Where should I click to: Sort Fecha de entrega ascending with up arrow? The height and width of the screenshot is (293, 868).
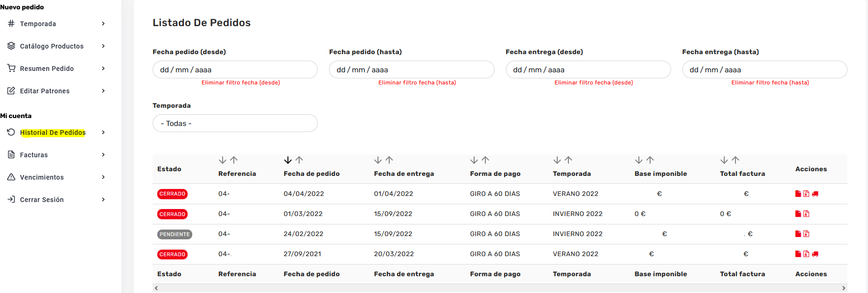pyautogui.click(x=389, y=160)
